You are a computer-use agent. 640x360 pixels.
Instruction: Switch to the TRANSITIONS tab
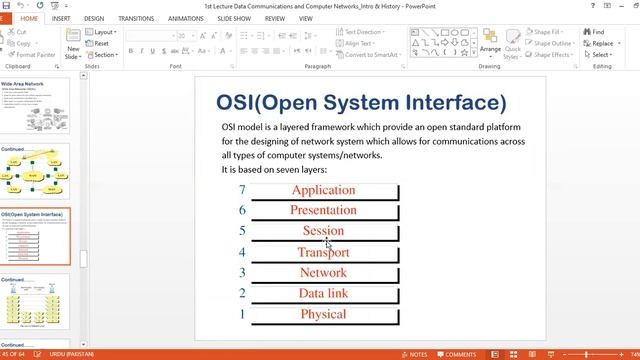(x=136, y=18)
